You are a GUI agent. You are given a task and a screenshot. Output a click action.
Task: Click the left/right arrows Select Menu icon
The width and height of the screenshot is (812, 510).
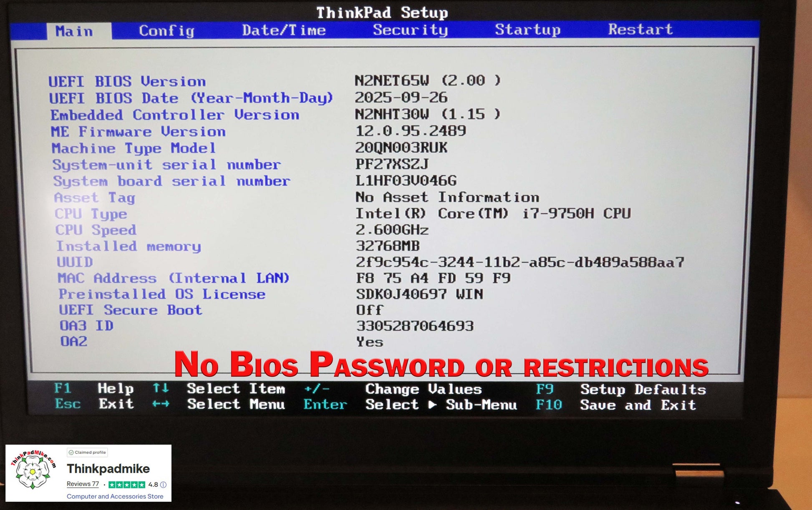click(x=161, y=404)
